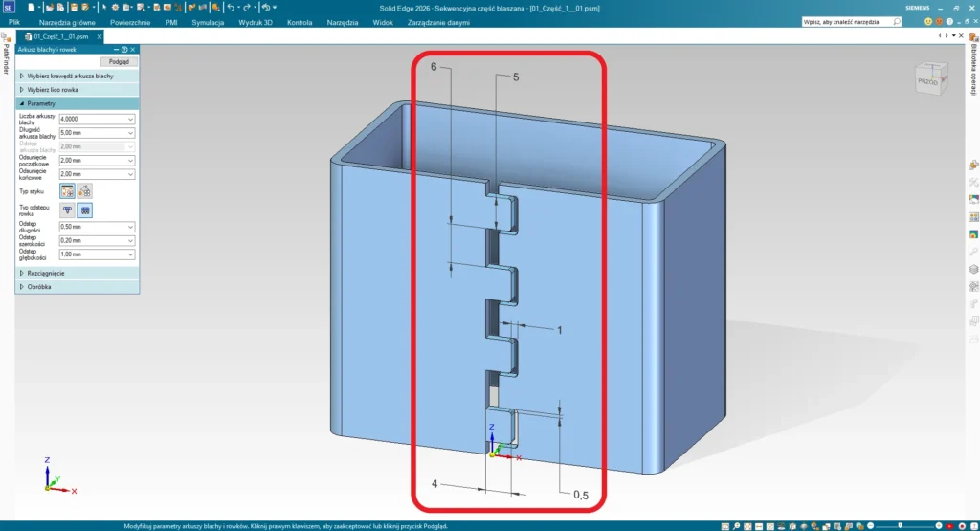The width and height of the screenshot is (980, 531).
Task: Select the first Typ szyku pattern option
Action: click(x=67, y=190)
